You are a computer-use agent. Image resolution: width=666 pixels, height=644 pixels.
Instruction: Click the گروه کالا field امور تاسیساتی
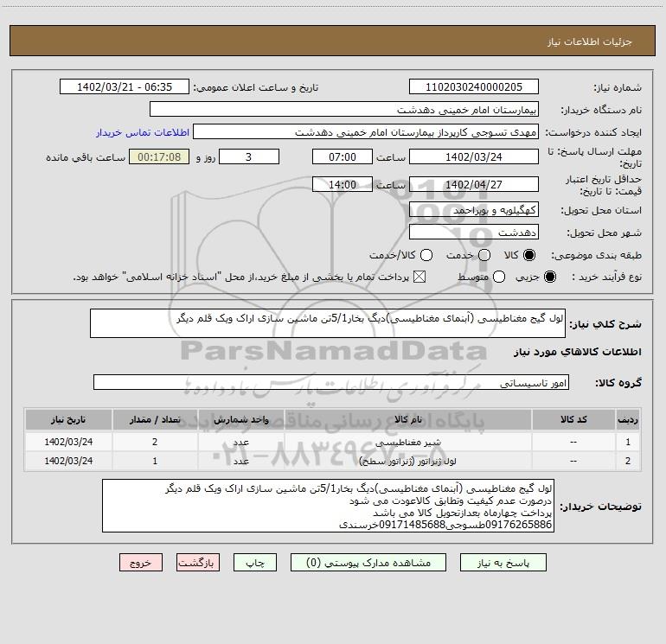point(331,382)
